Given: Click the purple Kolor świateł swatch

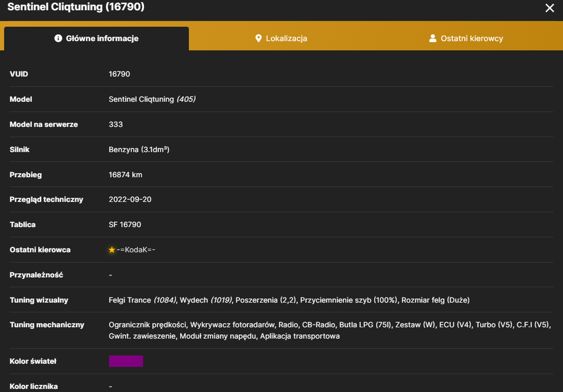Looking at the screenshot, I should coord(126,361).
